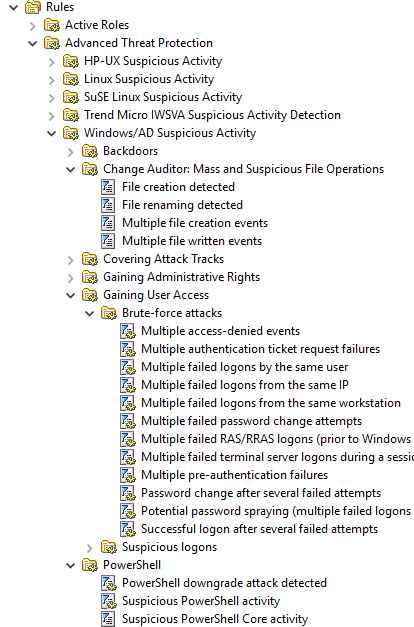414x627 pixels.
Task: Click the Multiple access-denied events rule icon
Action: pos(128,331)
